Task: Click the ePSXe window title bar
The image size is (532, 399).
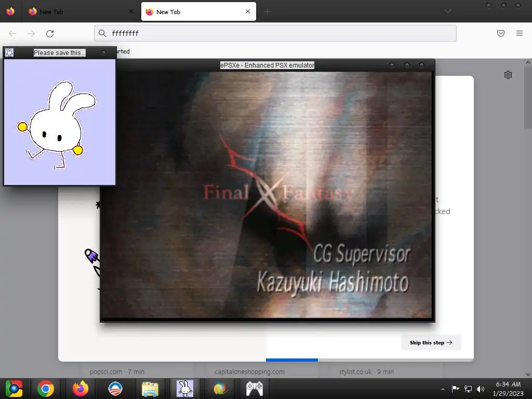Action: pos(268,65)
